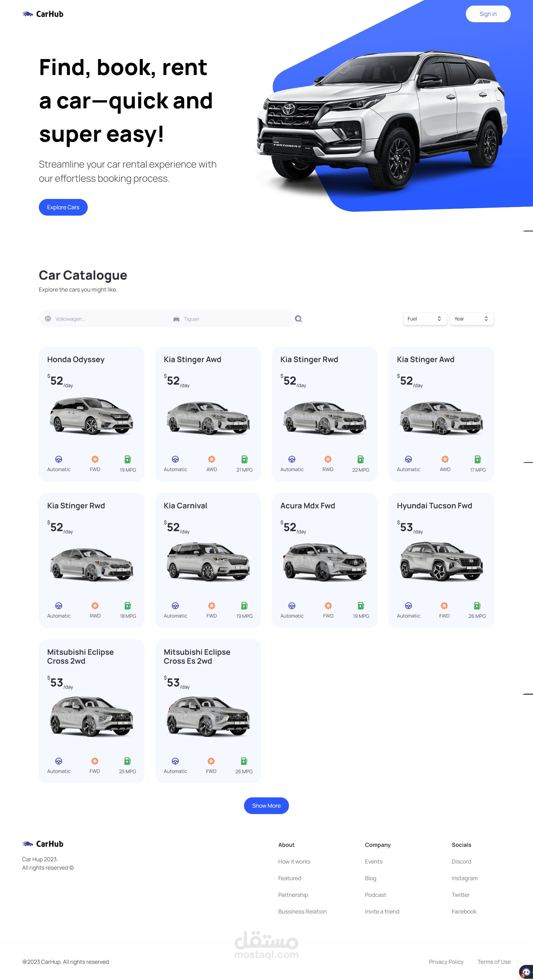
Task: Click the car model icon beside Tiguan
Action: click(176, 319)
